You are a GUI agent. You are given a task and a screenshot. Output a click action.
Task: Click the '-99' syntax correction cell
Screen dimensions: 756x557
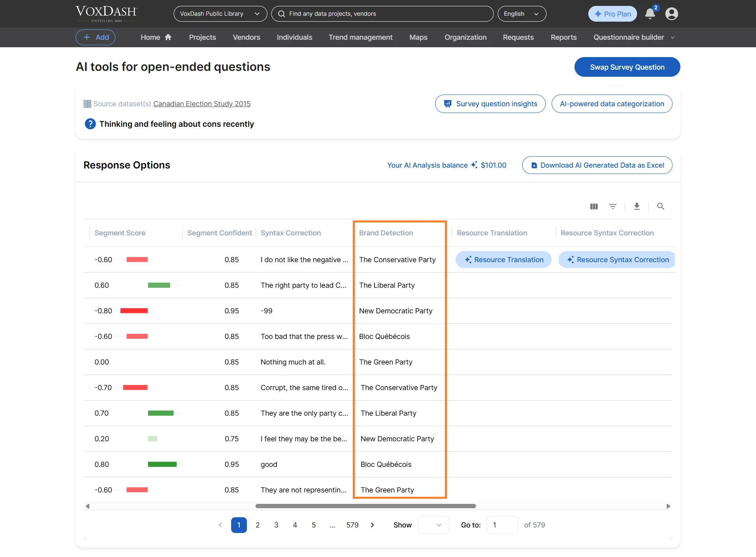(267, 311)
